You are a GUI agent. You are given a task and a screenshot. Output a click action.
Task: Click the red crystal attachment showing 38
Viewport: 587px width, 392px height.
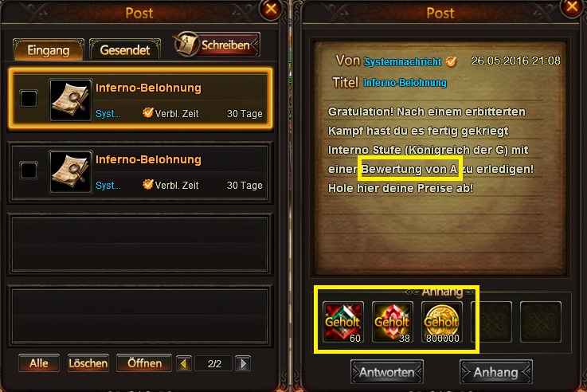[x=393, y=322]
